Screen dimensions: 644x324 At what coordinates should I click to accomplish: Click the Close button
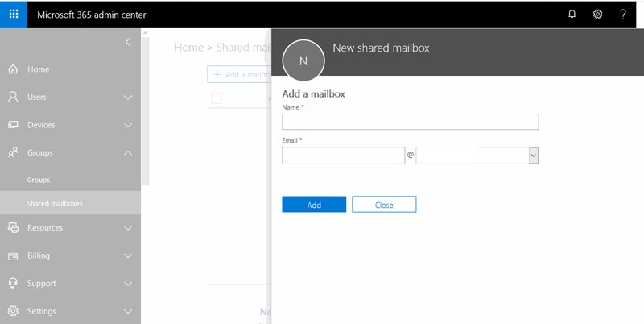(x=384, y=205)
